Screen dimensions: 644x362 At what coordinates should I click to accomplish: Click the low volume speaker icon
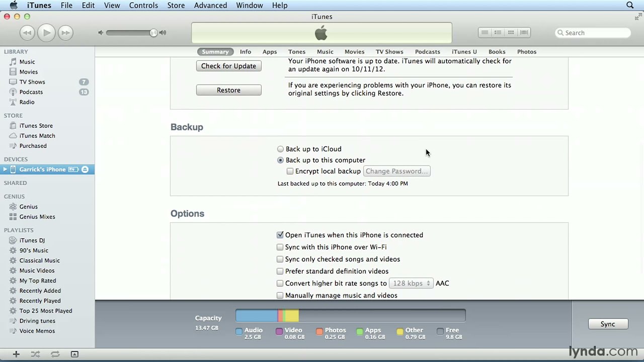(x=101, y=33)
